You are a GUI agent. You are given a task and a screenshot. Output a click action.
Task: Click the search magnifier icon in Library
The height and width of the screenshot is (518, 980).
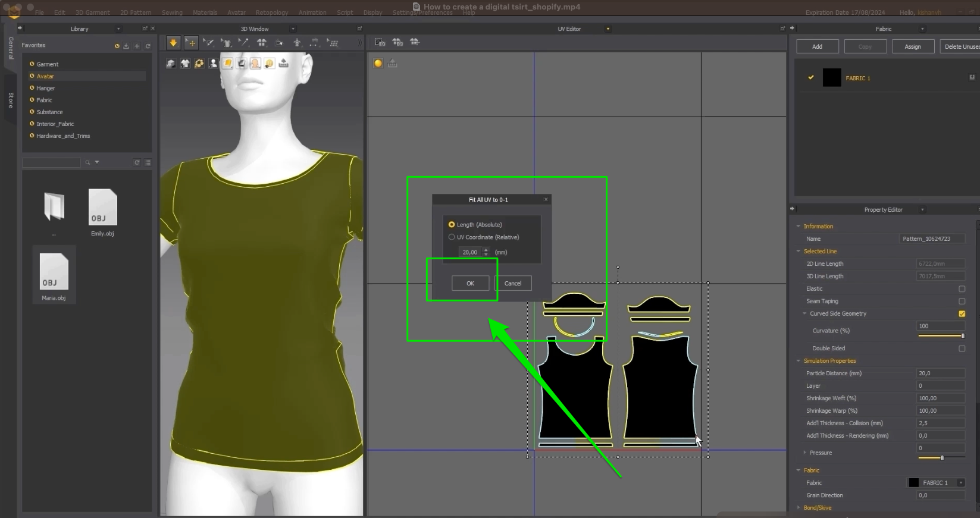[x=87, y=162]
